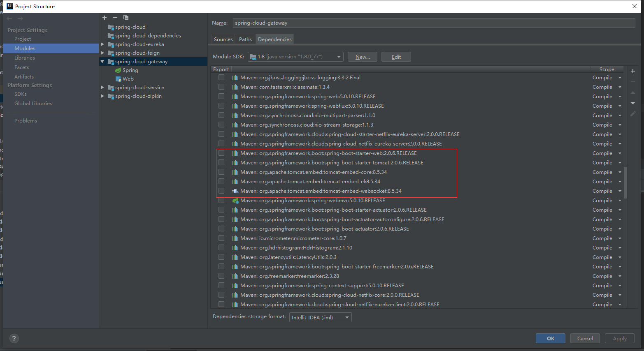Add dependency using plus icon on right
Screen dimensions: 644x351
point(633,71)
